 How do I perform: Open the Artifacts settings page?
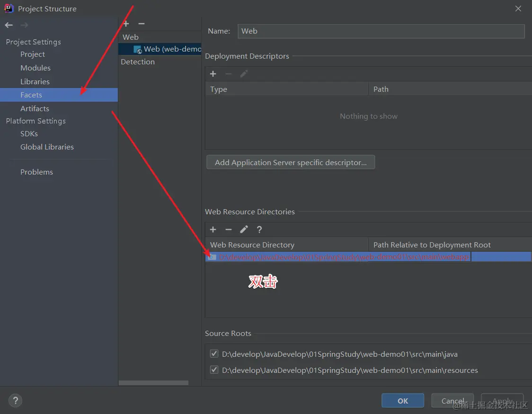[35, 108]
